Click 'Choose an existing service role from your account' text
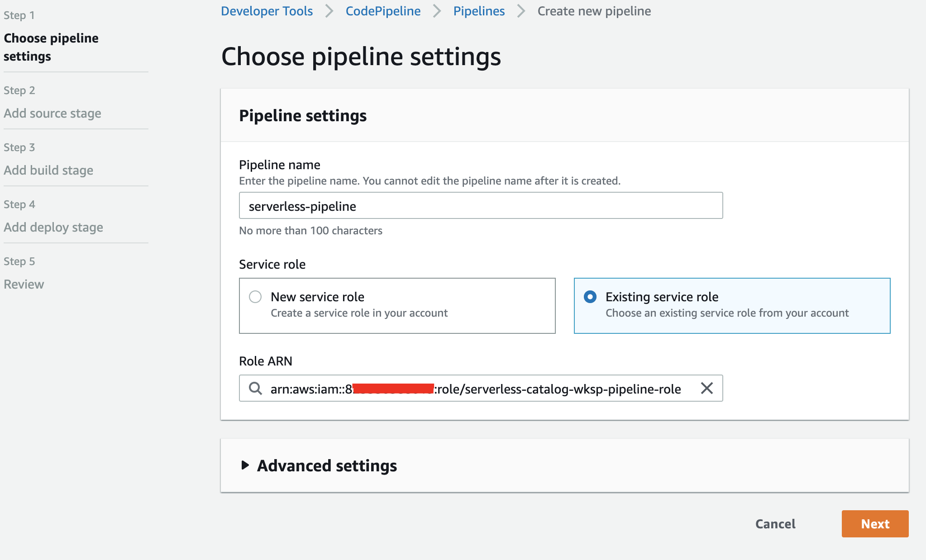The image size is (926, 560). pyautogui.click(x=727, y=313)
